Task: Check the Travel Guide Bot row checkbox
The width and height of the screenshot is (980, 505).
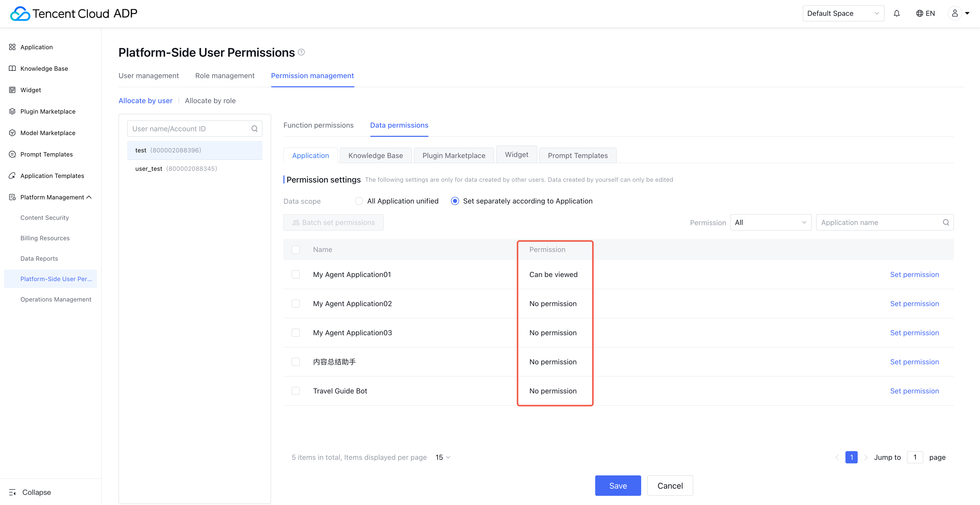Action: 296,391
